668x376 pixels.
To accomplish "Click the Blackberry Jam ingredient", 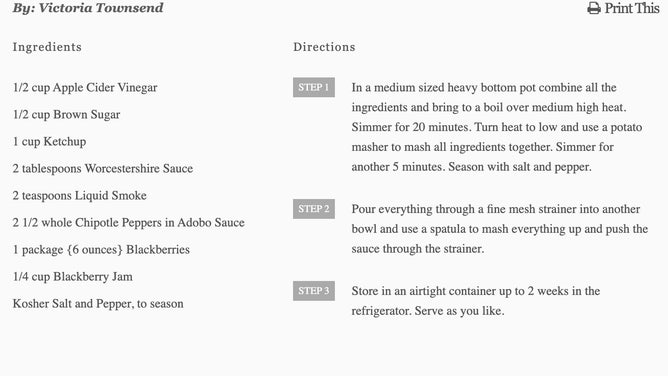I will [x=73, y=277].
